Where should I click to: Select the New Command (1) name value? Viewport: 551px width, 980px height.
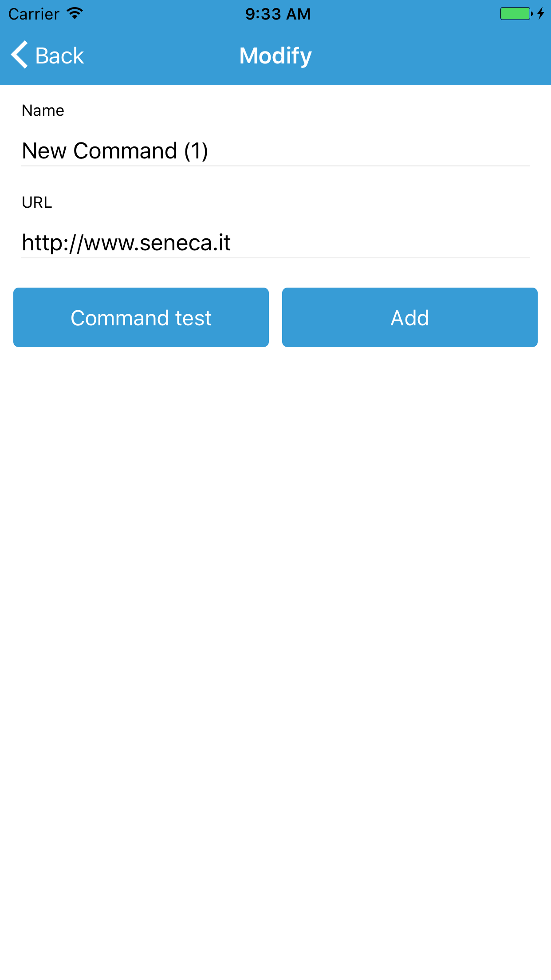[115, 151]
